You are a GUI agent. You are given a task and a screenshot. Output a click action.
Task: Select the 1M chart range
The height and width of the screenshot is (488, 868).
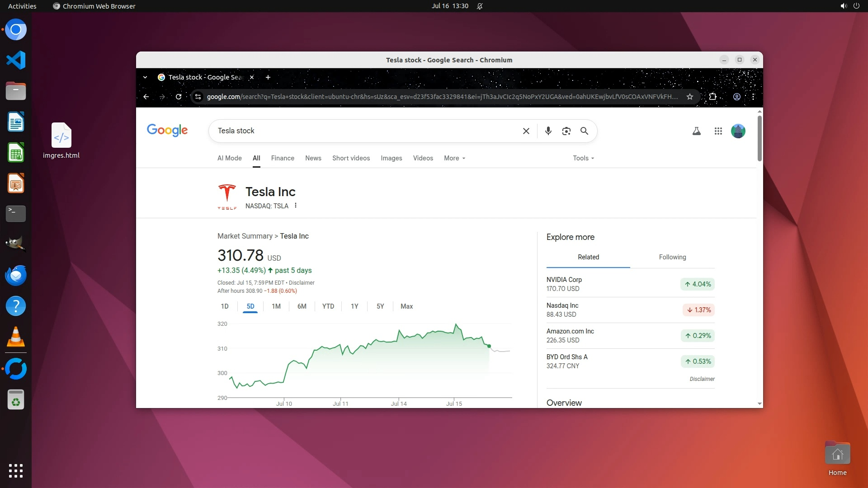(x=276, y=306)
